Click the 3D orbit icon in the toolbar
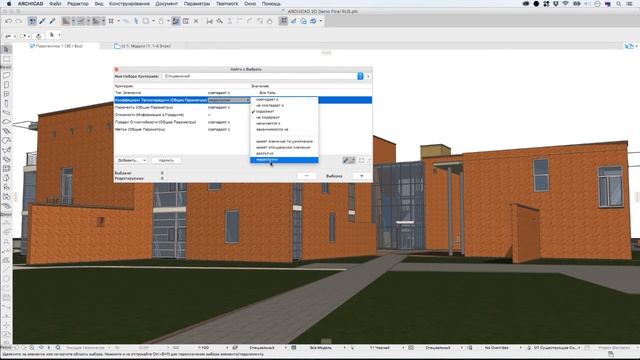The height and width of the screenshot is (360, 640). click(x=313, y=21)
